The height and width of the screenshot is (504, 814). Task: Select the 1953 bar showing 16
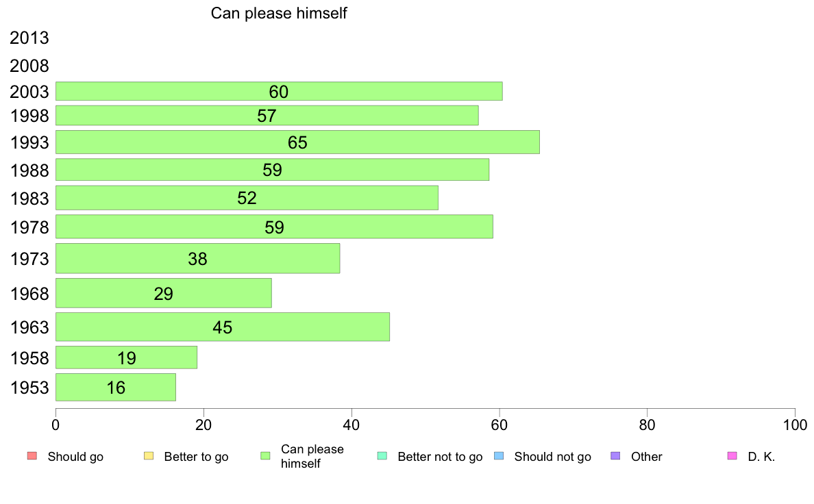coord(116,387)
